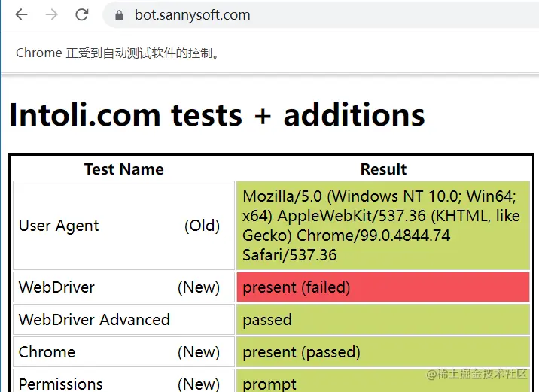Click the (Old) label in User Agent row
The image size is (539, 392).
click(202, 226)
